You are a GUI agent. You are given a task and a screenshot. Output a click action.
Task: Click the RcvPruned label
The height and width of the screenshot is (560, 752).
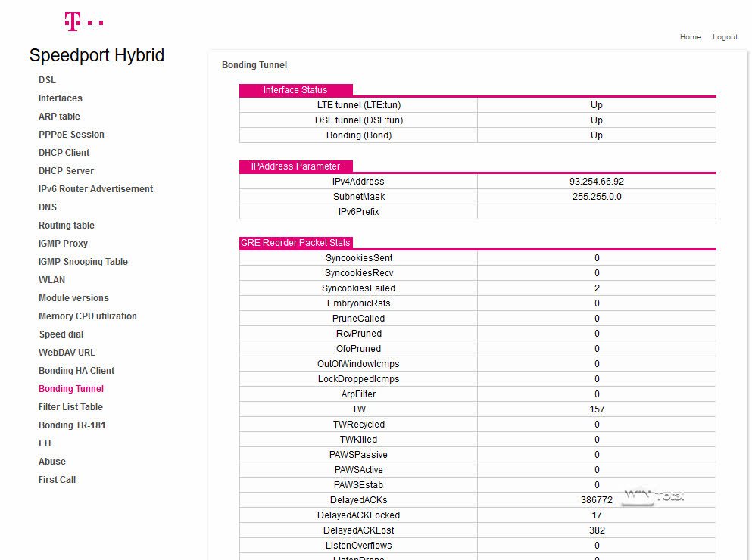[359, 334]
